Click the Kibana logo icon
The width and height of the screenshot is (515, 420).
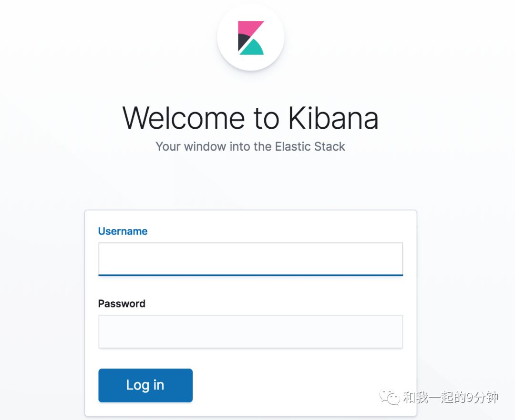251,38
